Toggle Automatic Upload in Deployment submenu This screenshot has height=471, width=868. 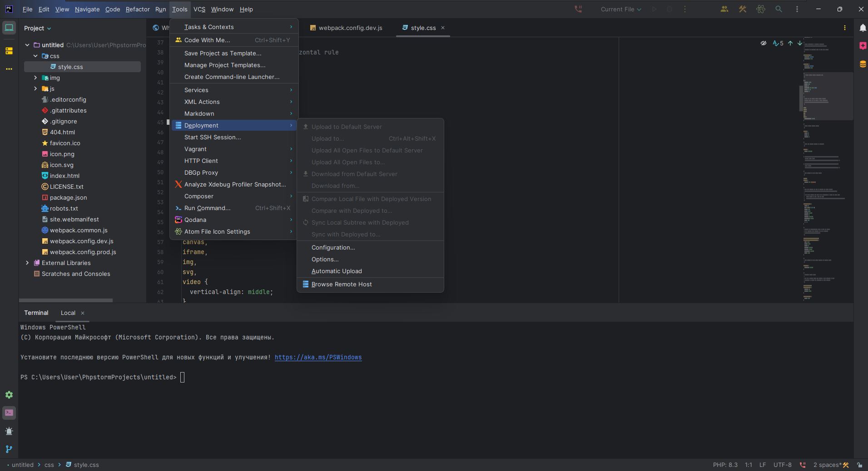pos(336,271)
